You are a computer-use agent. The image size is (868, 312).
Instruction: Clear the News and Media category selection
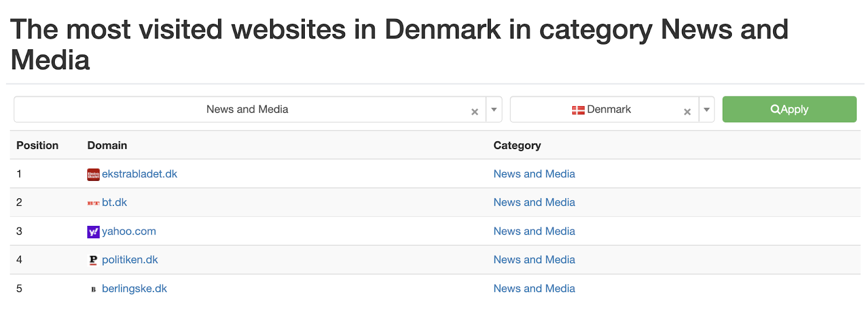475,112
